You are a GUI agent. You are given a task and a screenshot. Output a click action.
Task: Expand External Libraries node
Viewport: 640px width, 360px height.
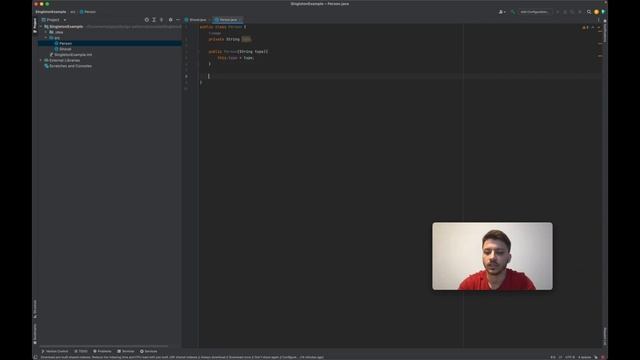tap(41, 60)
